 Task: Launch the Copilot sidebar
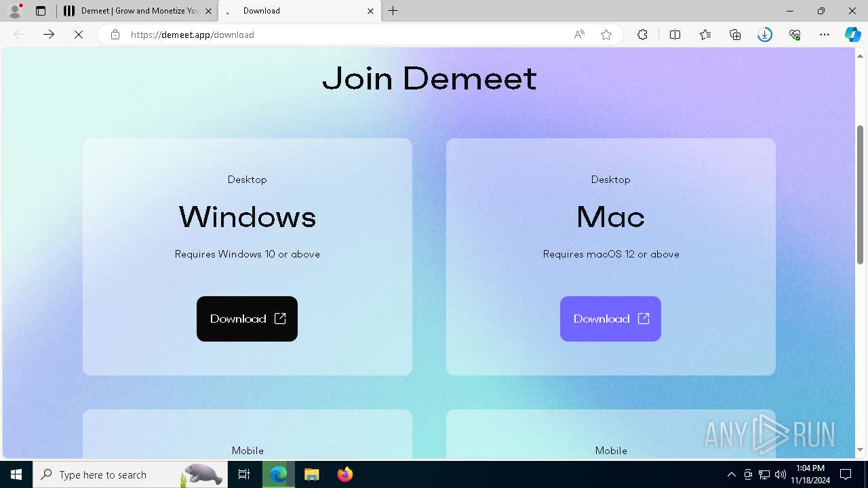pos(852,35)
